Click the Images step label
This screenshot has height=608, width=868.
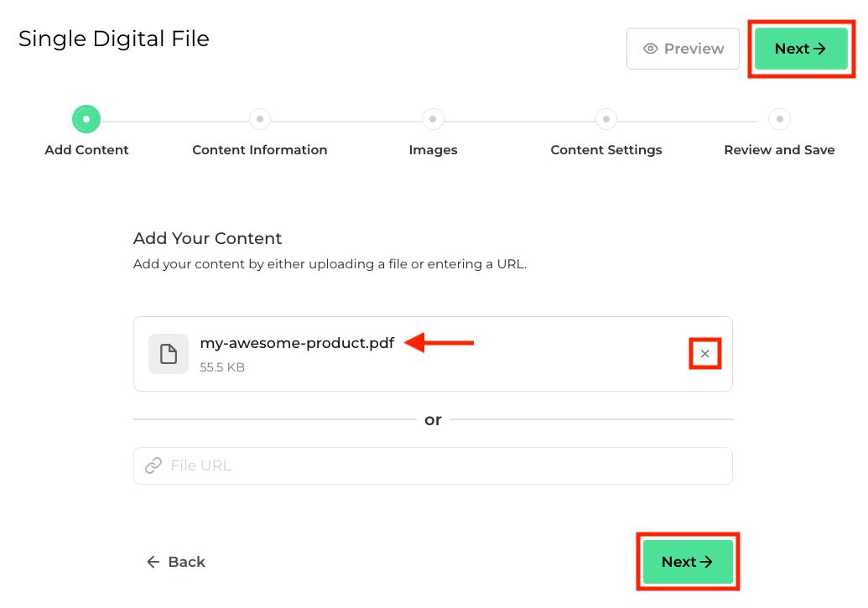433,150
